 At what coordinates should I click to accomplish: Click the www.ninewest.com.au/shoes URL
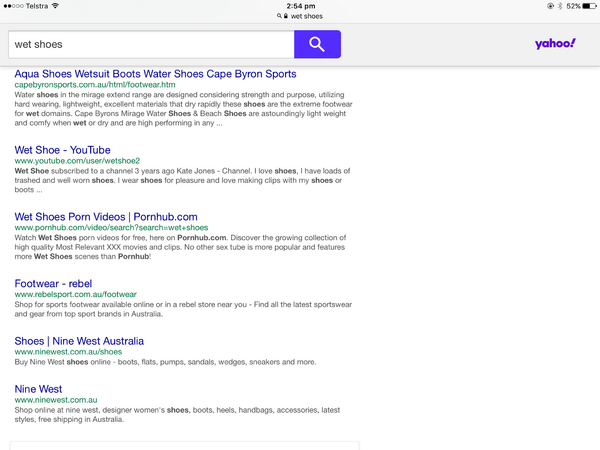point(68,352)
